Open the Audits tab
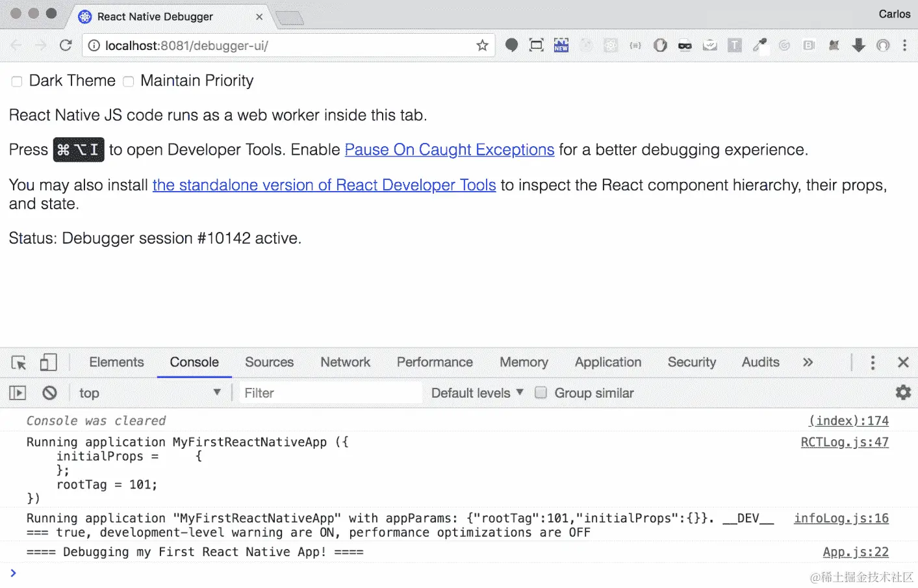Image resolution: width=918 pixels, height=588 pixels. tap(760, 362)
